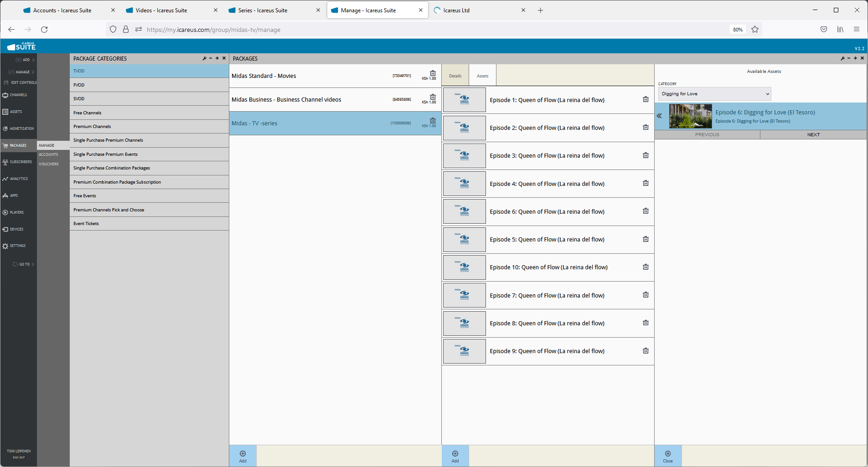Open the Channels sidebar section
The width and height of the screenshot is (868, 467).
coord(18,95)
